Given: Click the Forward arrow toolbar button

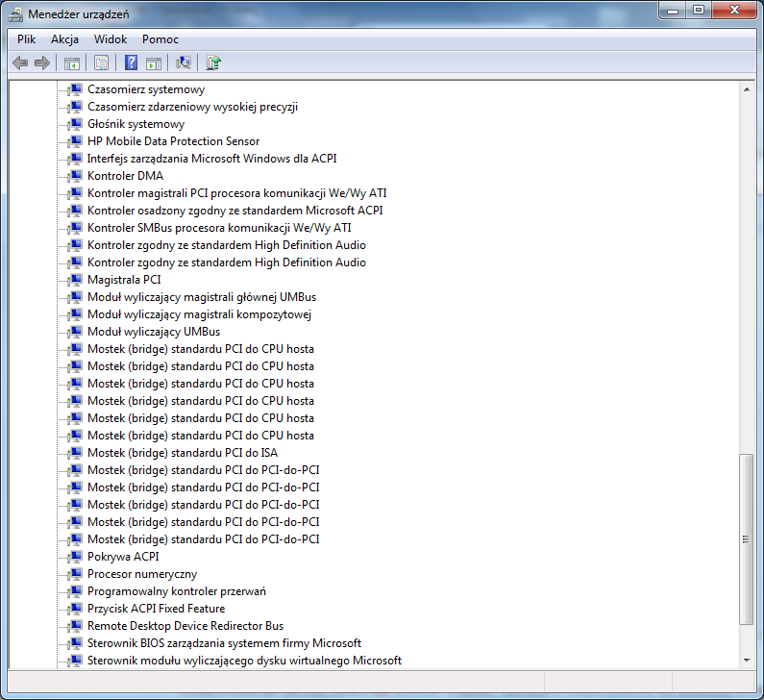Looking at the screenshot, I should (x=42, y=62).
